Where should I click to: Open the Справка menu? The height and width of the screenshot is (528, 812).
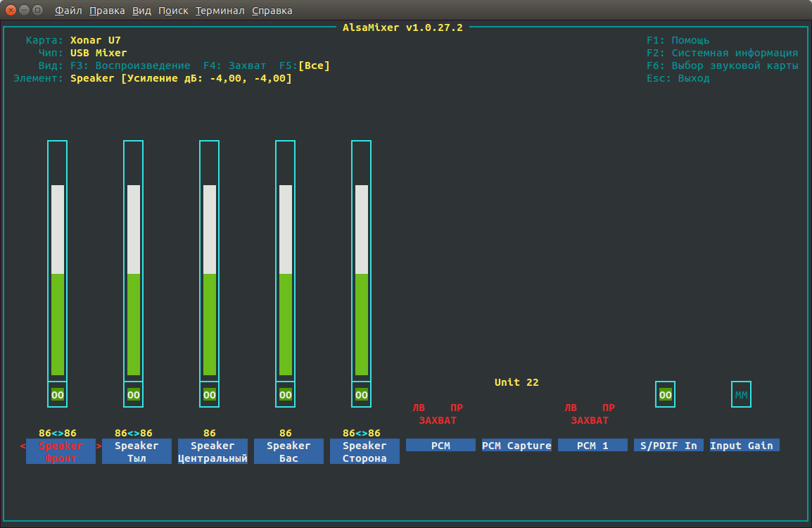pos(272,11)
